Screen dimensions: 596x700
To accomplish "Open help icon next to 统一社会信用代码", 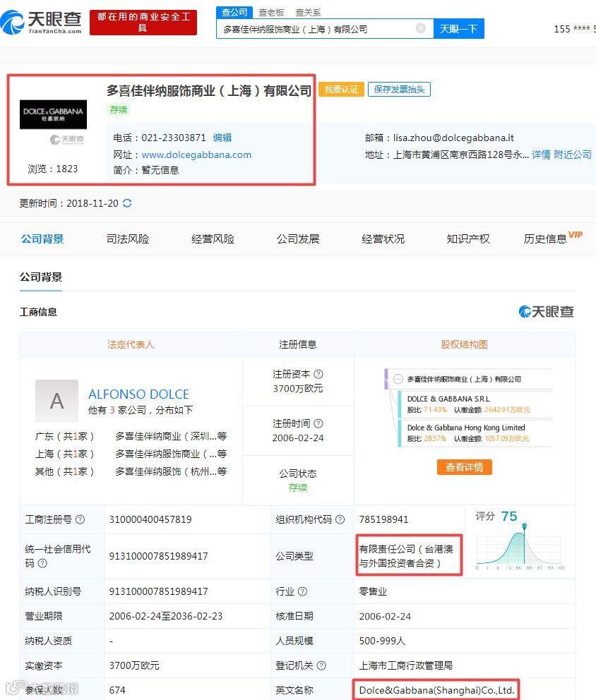I will click(42, 563).
